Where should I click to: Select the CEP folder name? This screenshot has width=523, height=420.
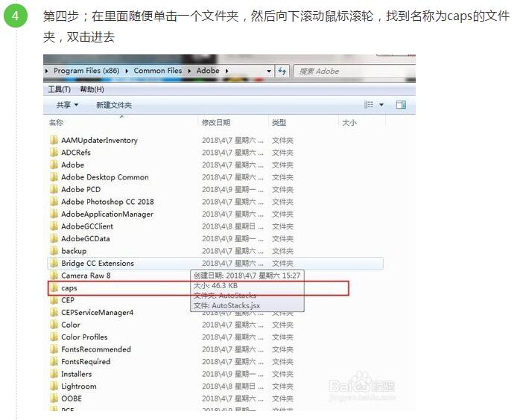(68, 300)
